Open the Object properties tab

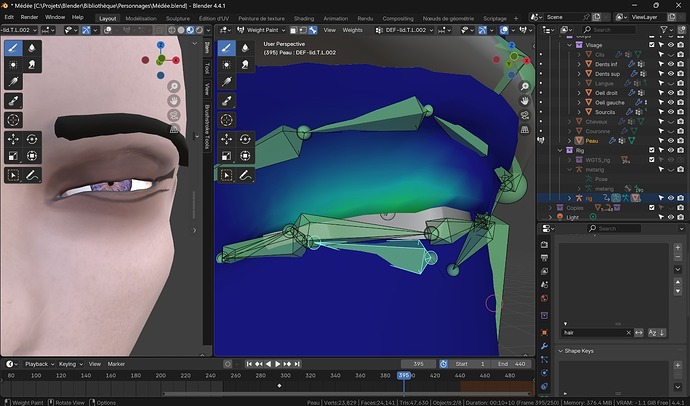(545, 333)
